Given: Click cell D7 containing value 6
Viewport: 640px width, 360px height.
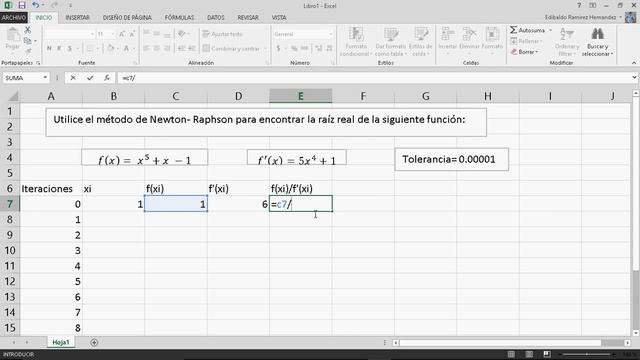Looking at the screenshot, I should (238, 204).
